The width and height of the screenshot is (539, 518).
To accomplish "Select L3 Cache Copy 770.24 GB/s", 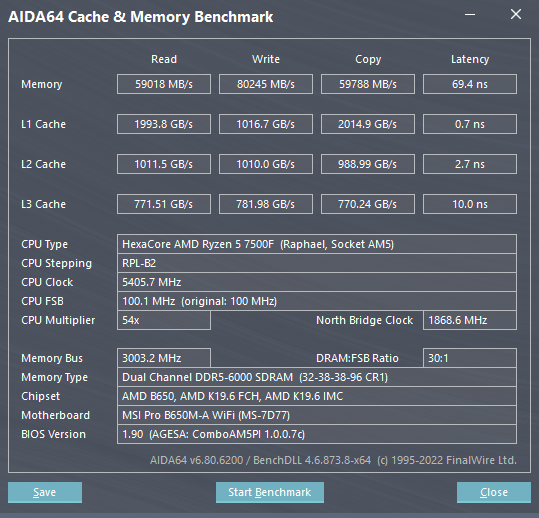I will pos(368,204).
